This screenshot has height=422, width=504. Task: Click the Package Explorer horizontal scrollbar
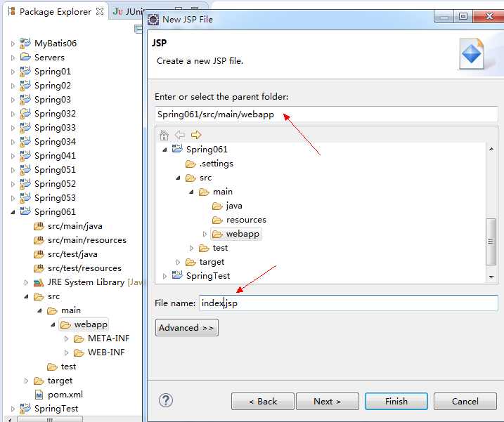tap(49, 419)
